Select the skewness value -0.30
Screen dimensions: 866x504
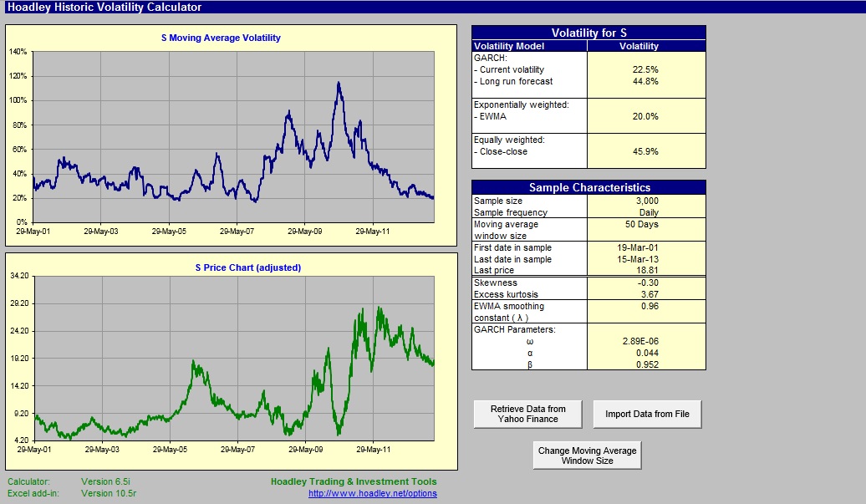[648, 283]
